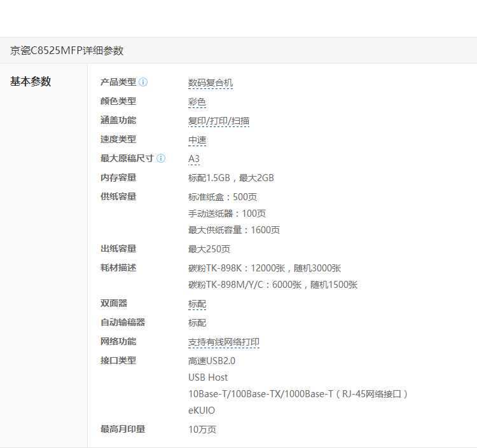The image size is (477, 448).
Task: Select the 最高月印量 label
Action: tap(123, 429)
